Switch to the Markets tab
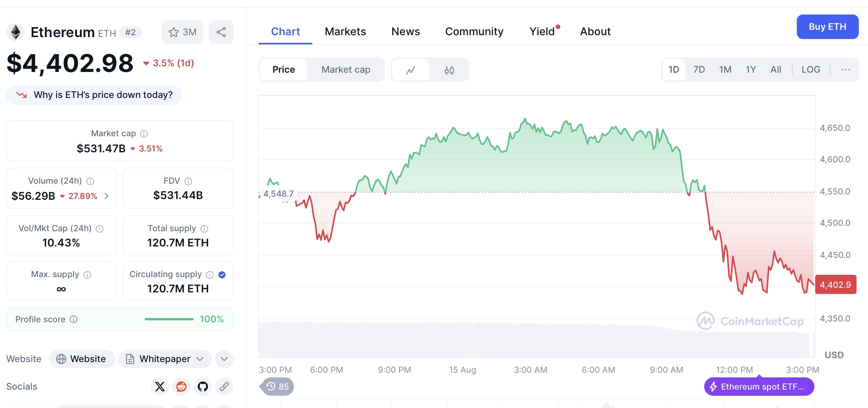 coord(345,31)
